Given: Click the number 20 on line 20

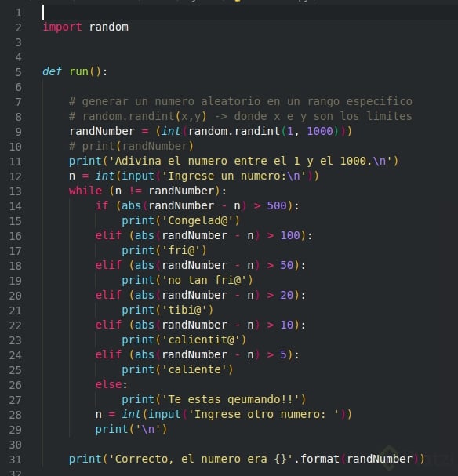Looking at the screenshot, I should coord(287,295).
